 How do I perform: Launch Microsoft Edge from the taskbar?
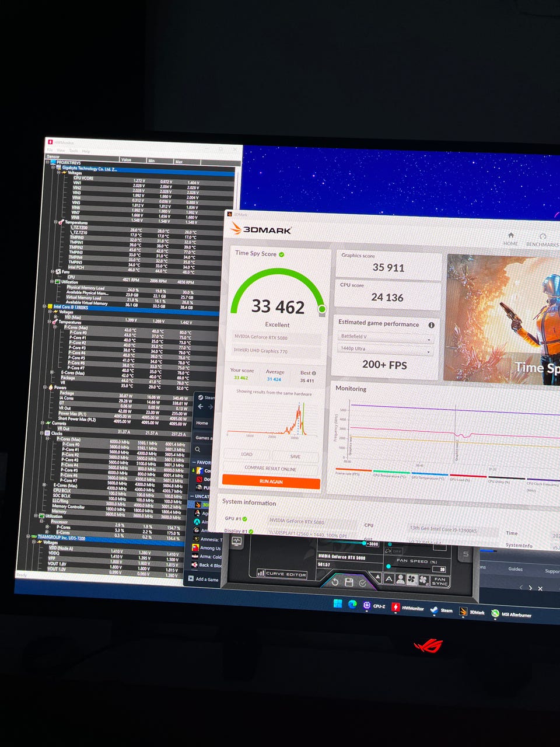(x=352, y=604)
